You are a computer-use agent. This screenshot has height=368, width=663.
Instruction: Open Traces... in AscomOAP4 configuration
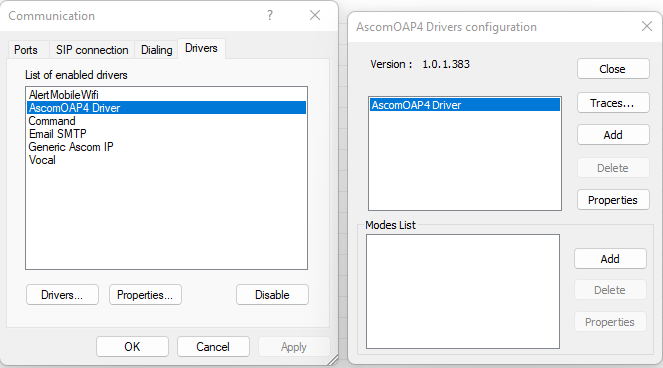[x=613, y=103]
